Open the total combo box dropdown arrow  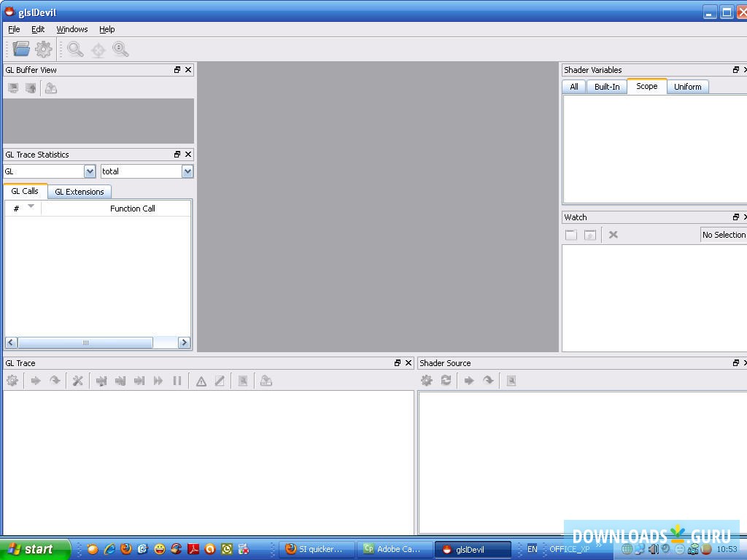187,171
